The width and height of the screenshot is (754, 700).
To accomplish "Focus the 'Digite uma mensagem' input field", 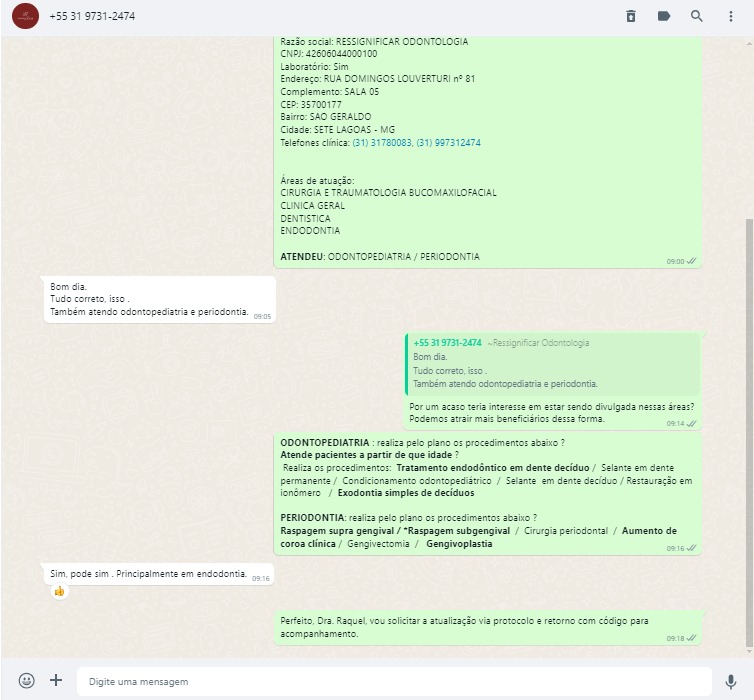I will tap(394, 681).
